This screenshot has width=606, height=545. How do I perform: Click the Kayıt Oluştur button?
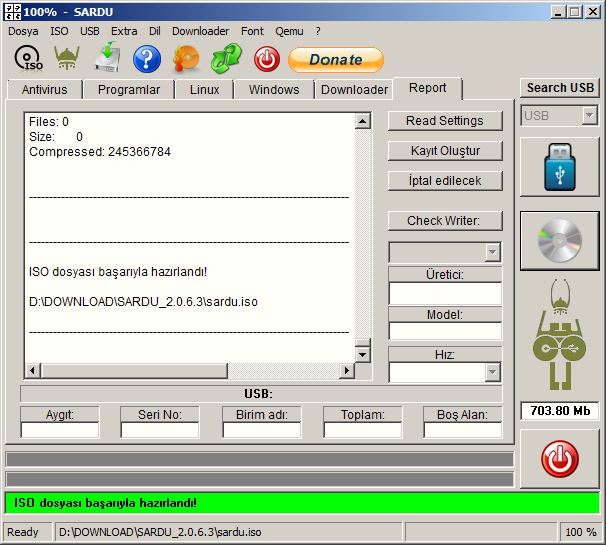(x=445, y=151)
